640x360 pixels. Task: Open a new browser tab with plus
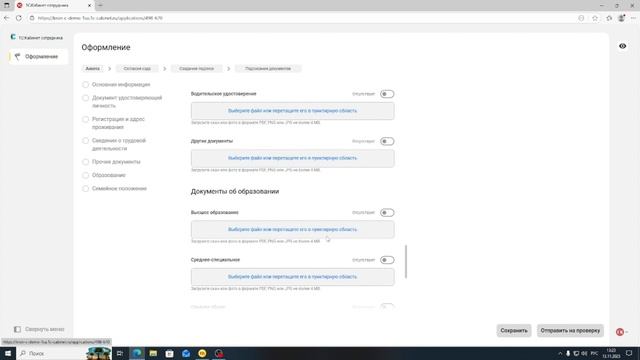click(100, 5)
